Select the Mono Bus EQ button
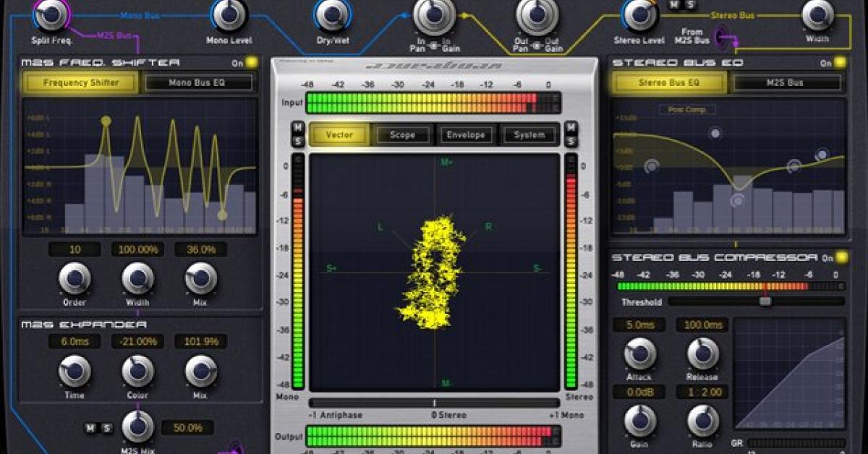 (x=199, y=82)
